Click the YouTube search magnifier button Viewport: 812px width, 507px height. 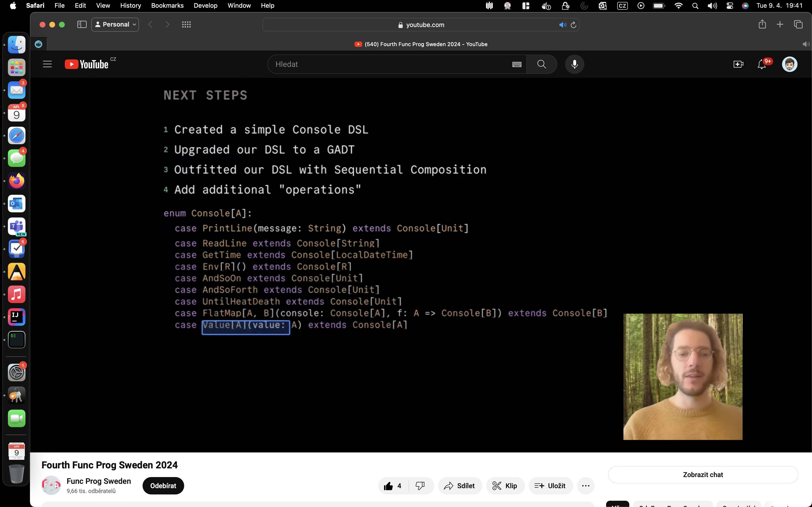click(541, 64)
